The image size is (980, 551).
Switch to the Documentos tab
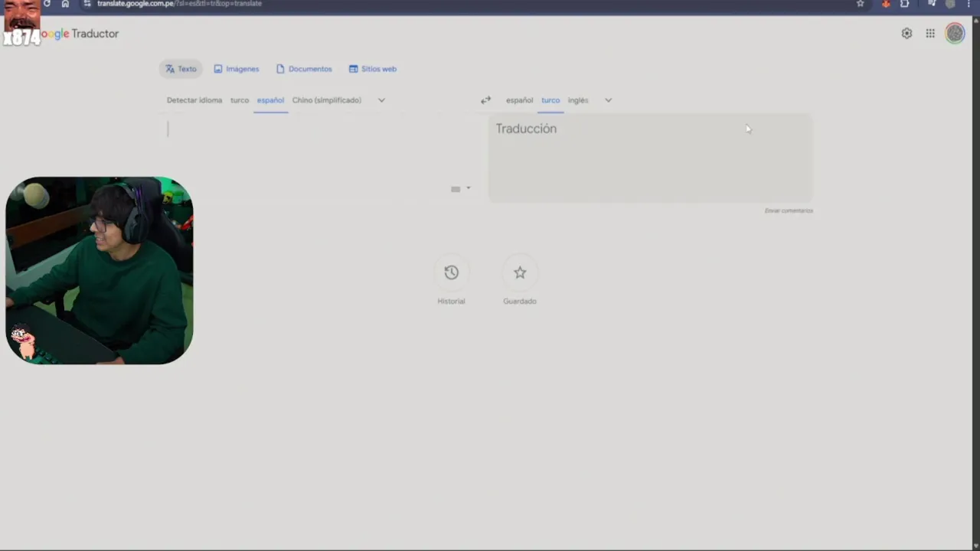[x=304, y=69]
